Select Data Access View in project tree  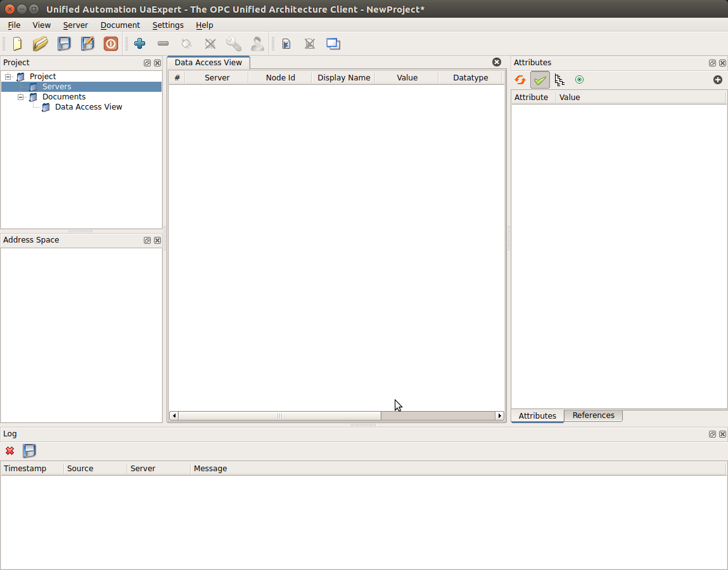pyautogui.click(x=88, y=107)
